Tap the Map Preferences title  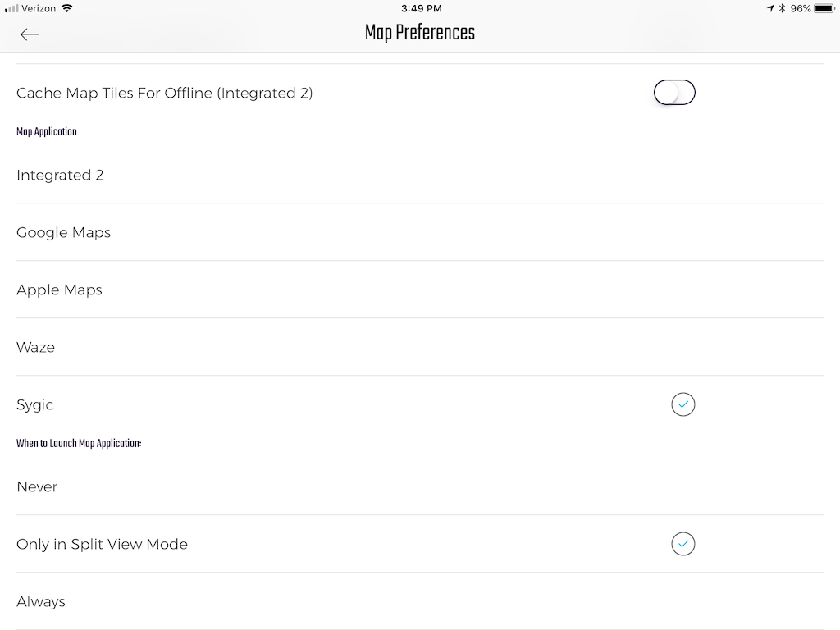[419, 33]
